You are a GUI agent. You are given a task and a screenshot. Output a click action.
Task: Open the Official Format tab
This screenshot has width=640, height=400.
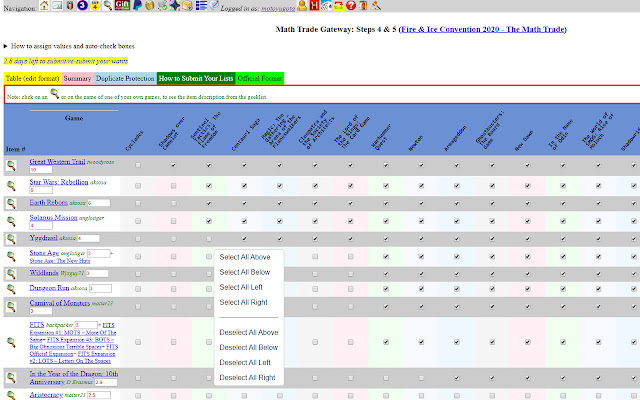point(260,78)
